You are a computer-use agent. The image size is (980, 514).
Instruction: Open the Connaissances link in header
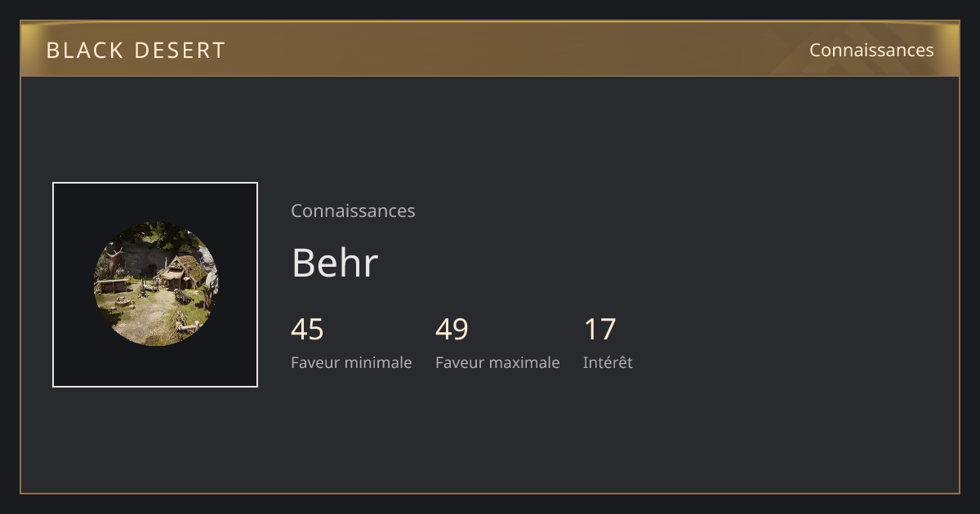[871, 50]
